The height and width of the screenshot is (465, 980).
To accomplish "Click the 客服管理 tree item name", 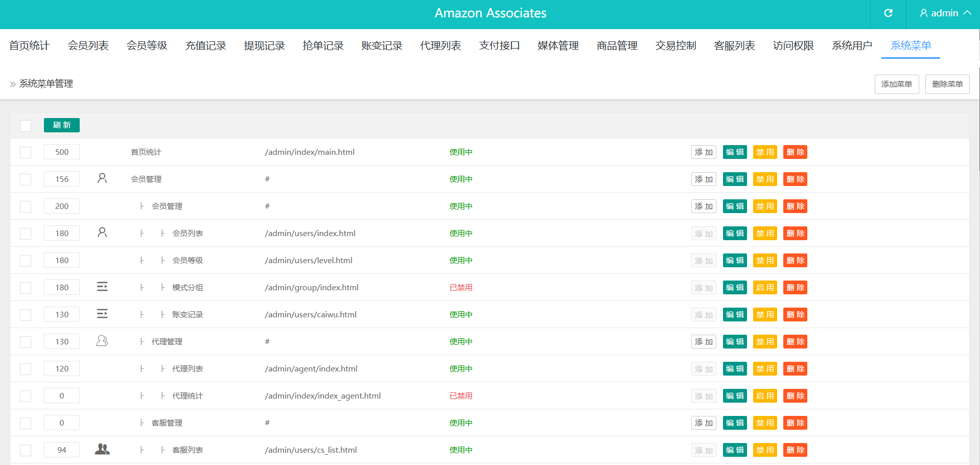I will 167,423.
